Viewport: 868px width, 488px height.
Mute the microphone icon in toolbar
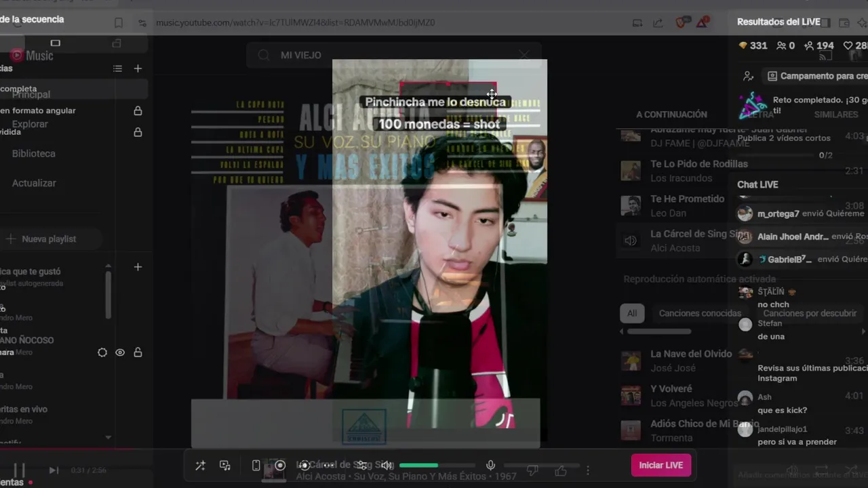click(490, 466)
